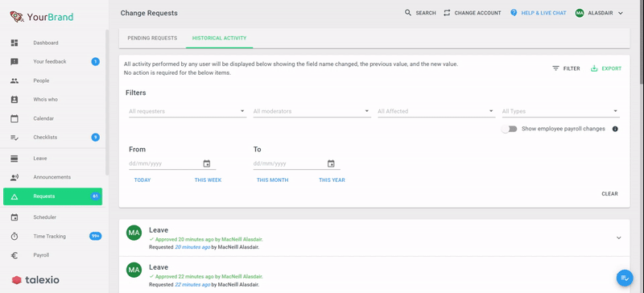Click the To date input field
This screenshot has width=644, height=293.
(x=289, y=163)
